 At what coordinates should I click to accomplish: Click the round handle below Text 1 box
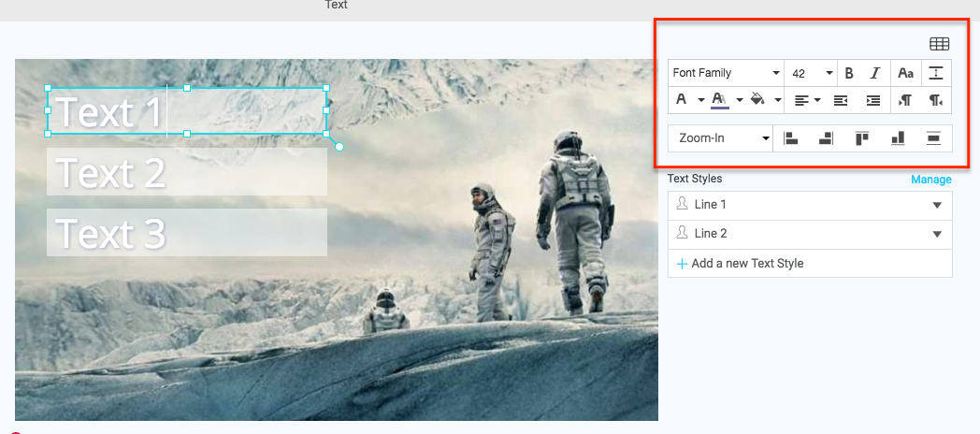[x=339, y=146]
